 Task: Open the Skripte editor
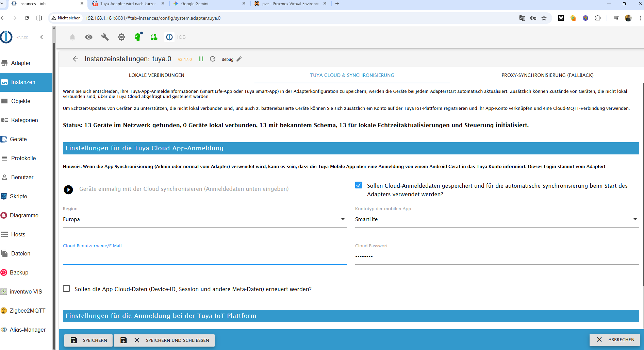point(19,196)
